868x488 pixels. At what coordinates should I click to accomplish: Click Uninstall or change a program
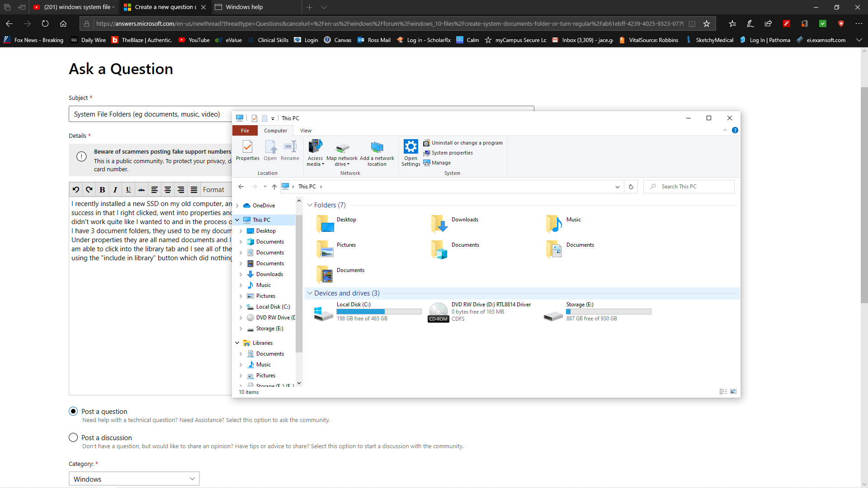[x=463, y=143]
